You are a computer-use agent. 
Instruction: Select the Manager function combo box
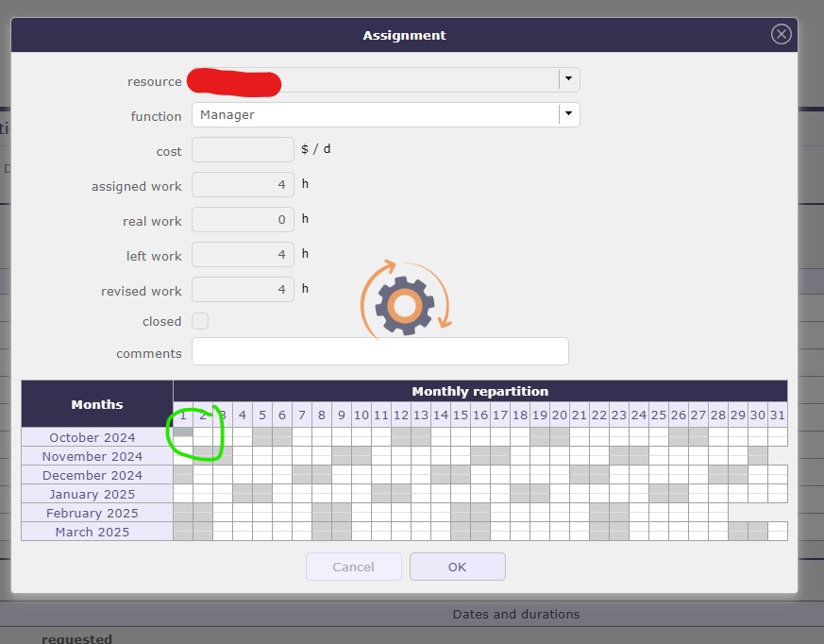pyautogui.click(x=375, y=114)
